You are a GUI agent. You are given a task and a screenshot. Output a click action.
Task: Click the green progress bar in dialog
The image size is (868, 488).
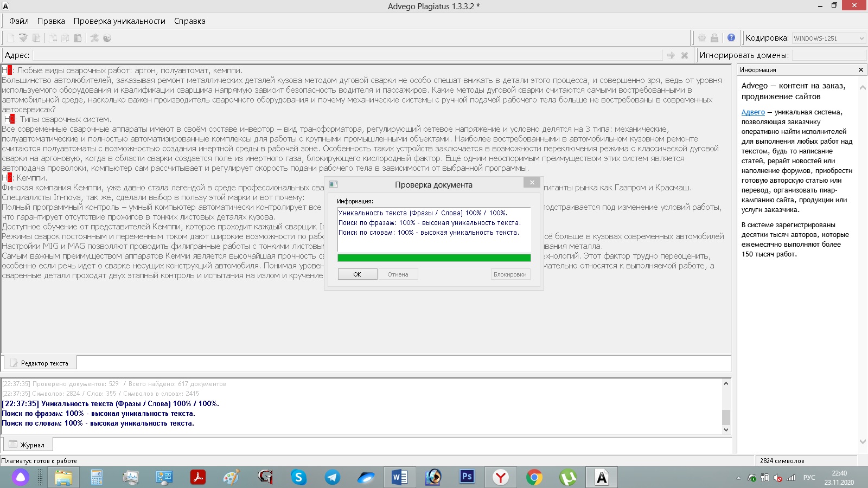434,258
